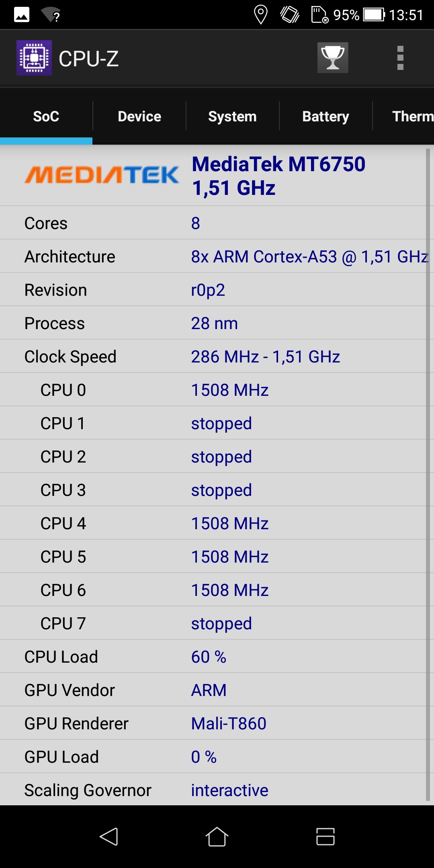
Task: Tap the MediaTek MT6750 header text
Action: point(278,176)
